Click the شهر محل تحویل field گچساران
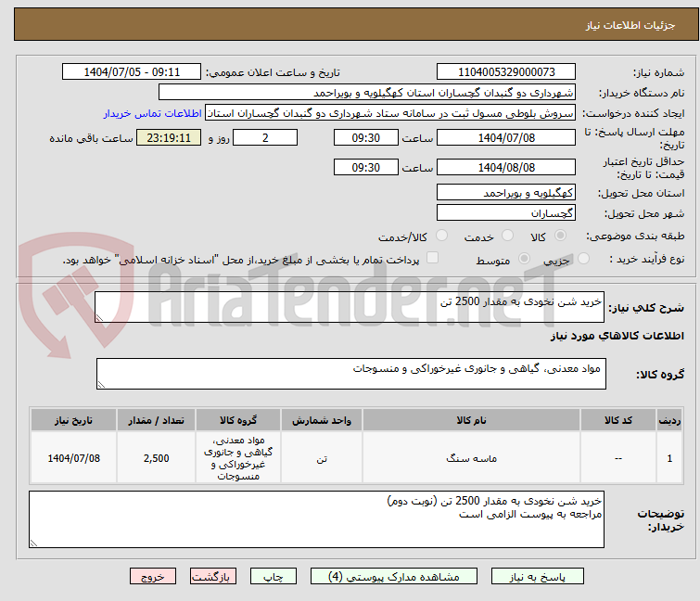The width and height of the screenshot is (700, 601). tap(506, 212)
